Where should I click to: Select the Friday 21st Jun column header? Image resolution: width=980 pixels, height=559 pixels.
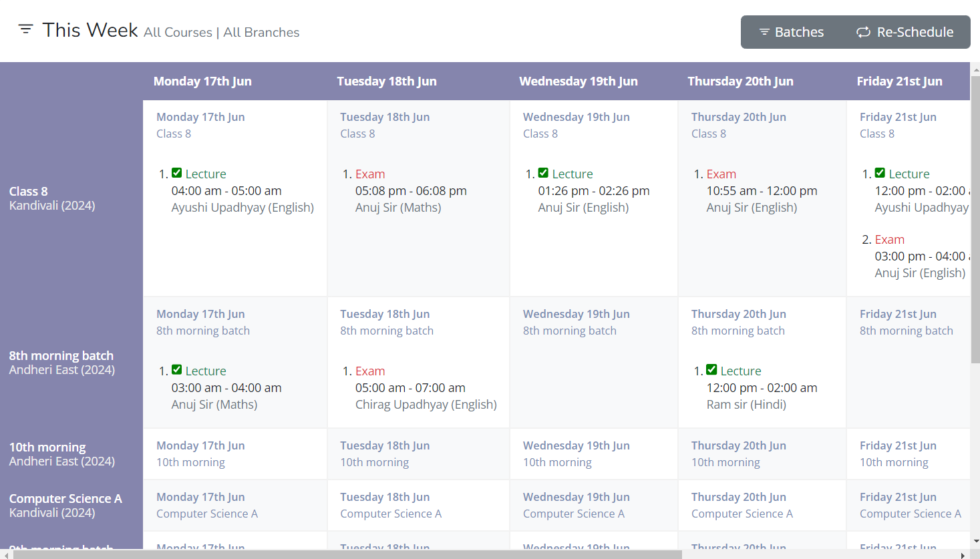pos(899,81)
